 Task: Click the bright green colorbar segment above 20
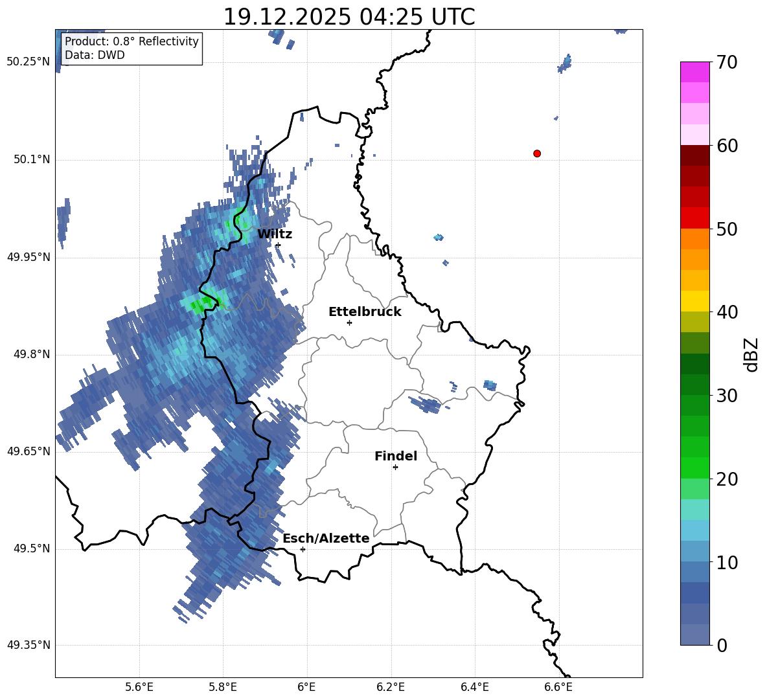(694, 468)
